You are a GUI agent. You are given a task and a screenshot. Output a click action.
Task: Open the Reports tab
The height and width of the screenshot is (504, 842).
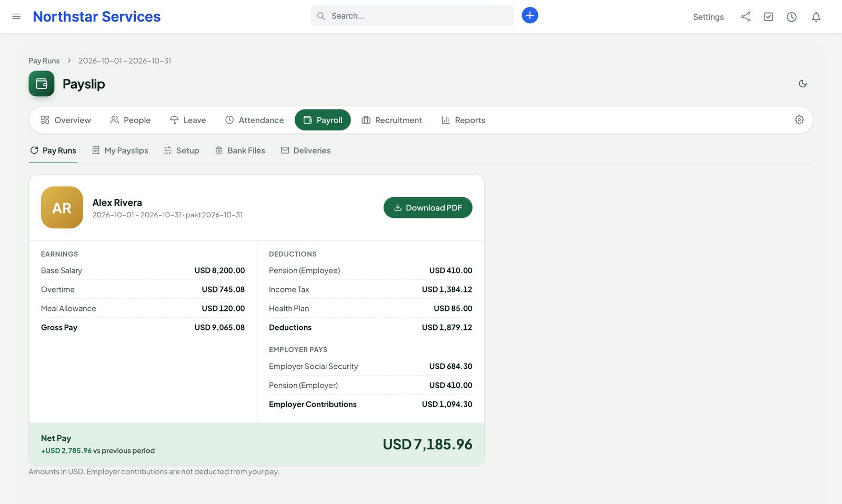pyautogui.click(x=463, y=120)
